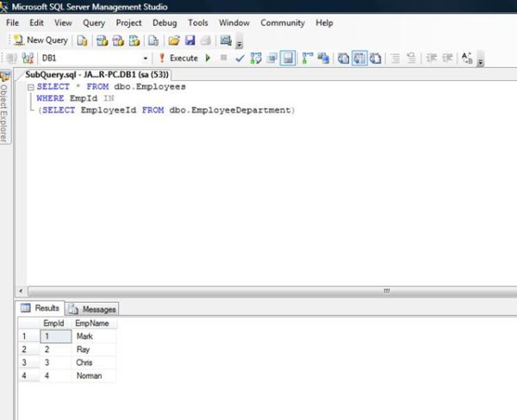Select the Chris cell

pyautogui.click(x=94, y=362)
